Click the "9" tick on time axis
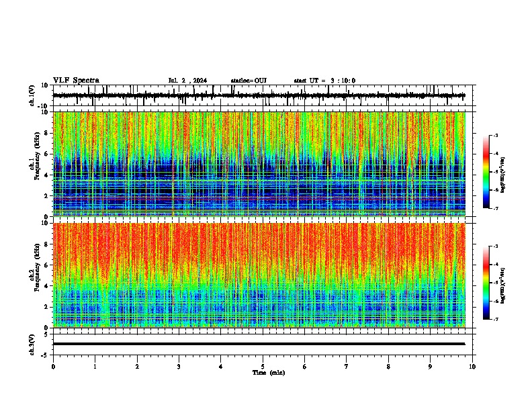 pos(430,367)
